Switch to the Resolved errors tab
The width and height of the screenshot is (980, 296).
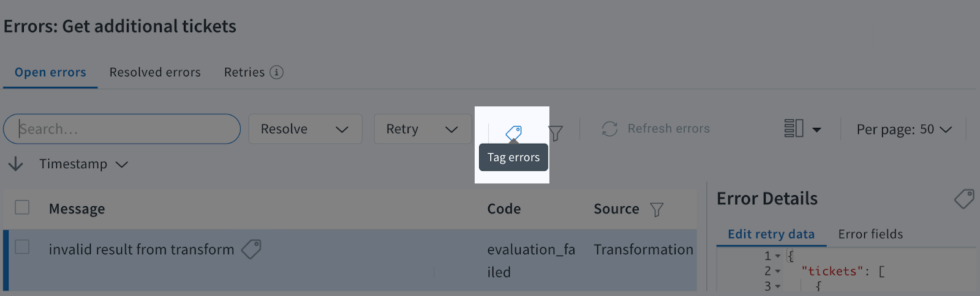coord(155,72)
